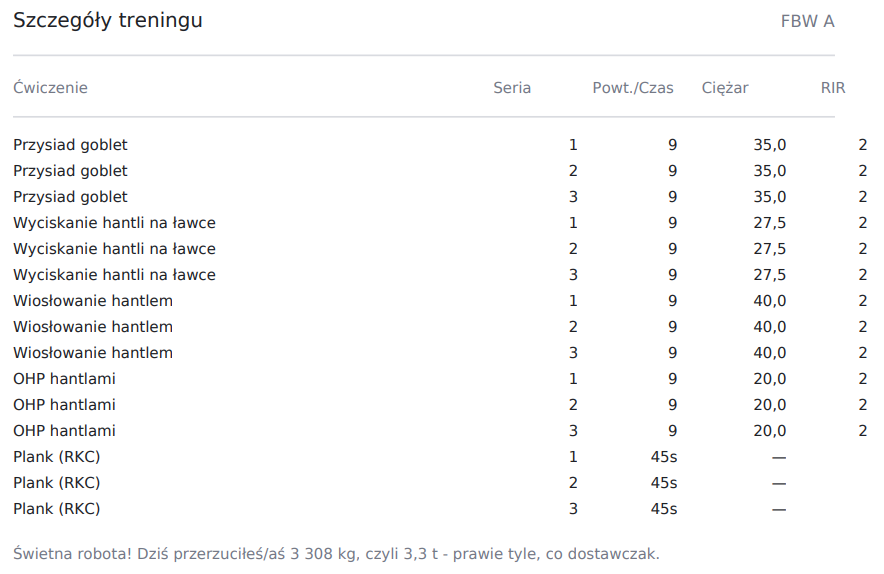
Task: Select the "Powt./Czas" column header
Action: [633, 88]
